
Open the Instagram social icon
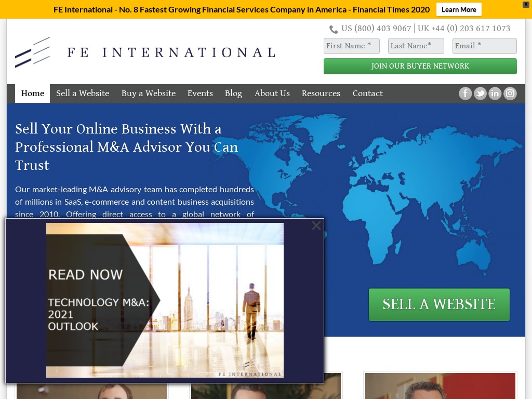pos(510,94)
